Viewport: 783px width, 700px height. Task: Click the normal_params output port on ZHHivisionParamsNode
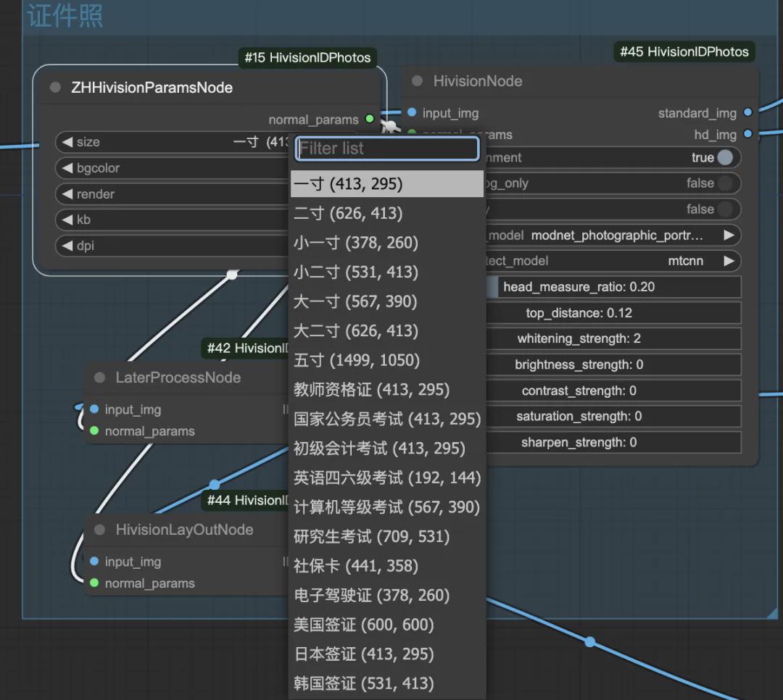coord(370,119)
